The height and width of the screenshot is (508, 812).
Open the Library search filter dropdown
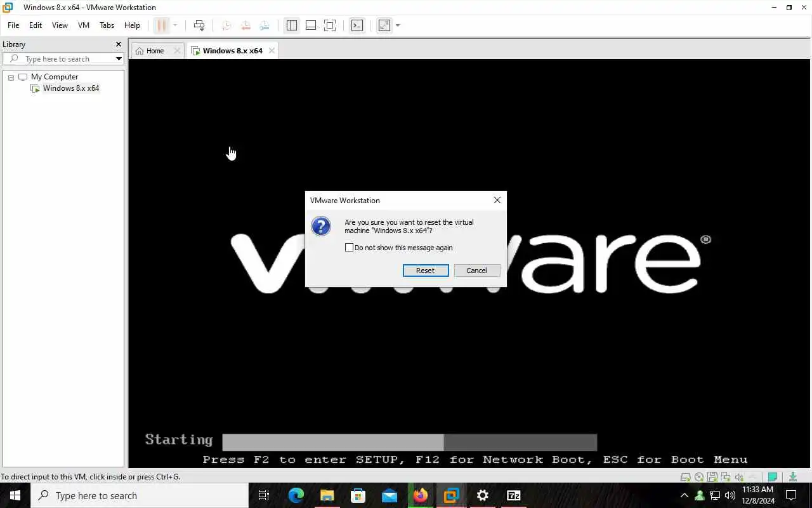point(119,59)
